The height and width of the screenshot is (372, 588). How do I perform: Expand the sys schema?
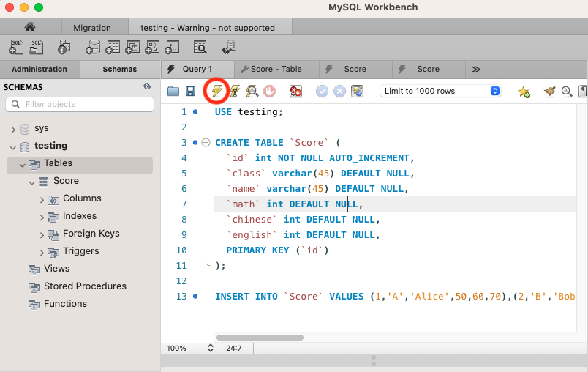coord(13,130)
